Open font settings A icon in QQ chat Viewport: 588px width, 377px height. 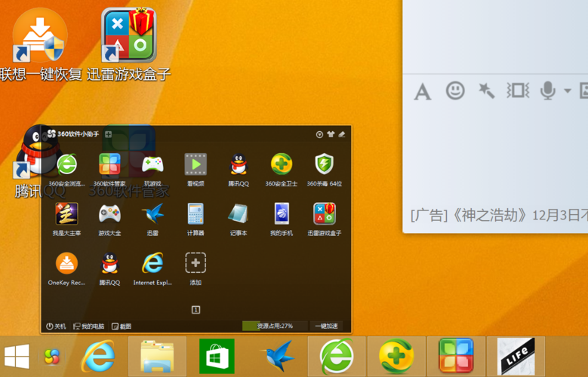(422, 91)
